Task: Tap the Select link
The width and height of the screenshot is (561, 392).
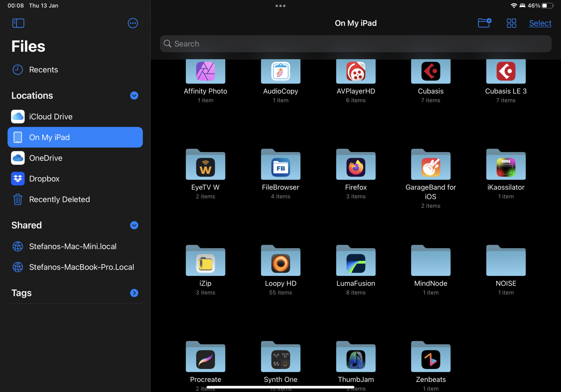Action: click(540, 23)
